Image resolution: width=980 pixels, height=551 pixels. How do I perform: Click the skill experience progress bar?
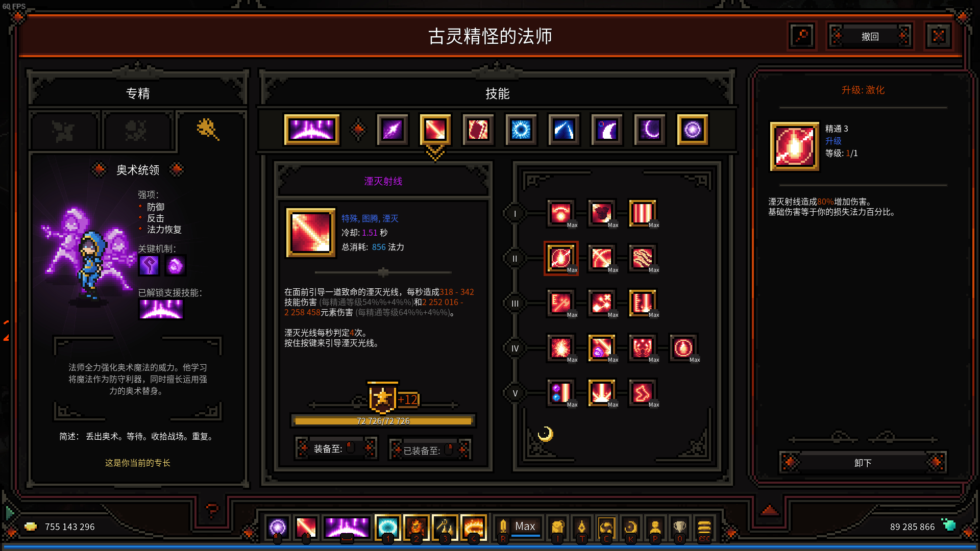click(383, 421)
